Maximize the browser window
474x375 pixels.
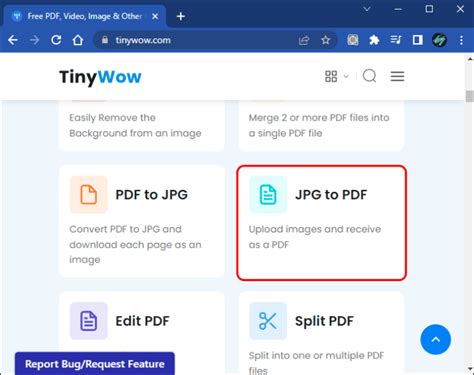pos(429,9)
